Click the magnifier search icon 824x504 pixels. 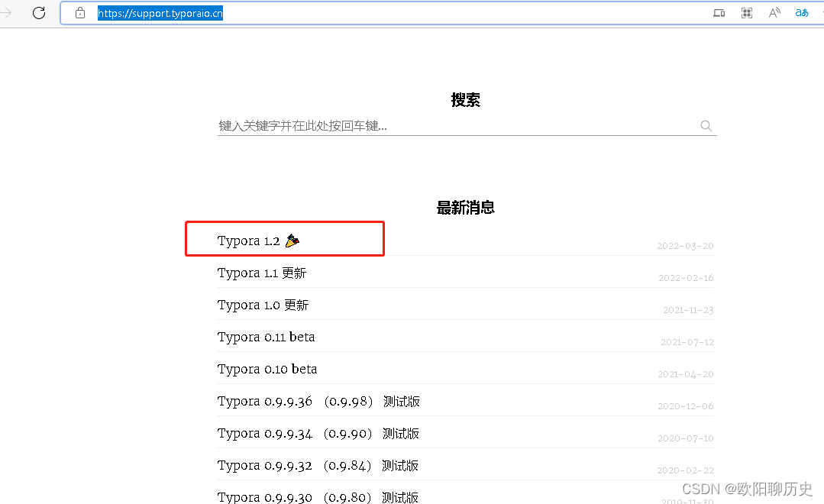[x=706, y=125]
